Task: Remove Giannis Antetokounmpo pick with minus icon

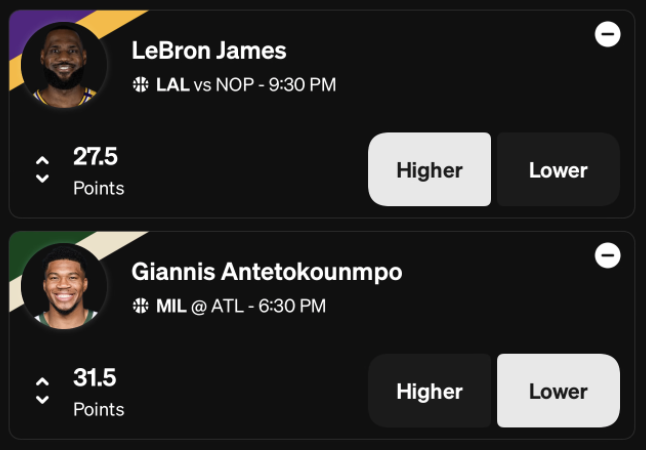Action: tap(607, 255)
